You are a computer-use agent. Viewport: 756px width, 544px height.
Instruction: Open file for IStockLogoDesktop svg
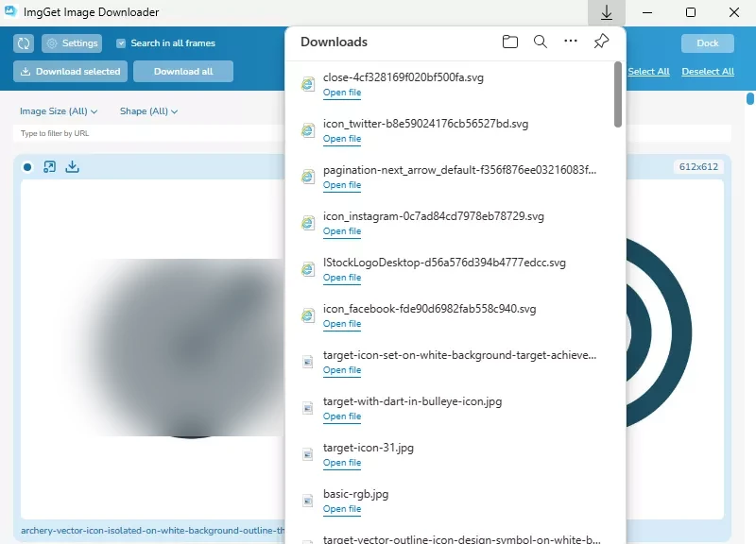click(x=342, y=278)
